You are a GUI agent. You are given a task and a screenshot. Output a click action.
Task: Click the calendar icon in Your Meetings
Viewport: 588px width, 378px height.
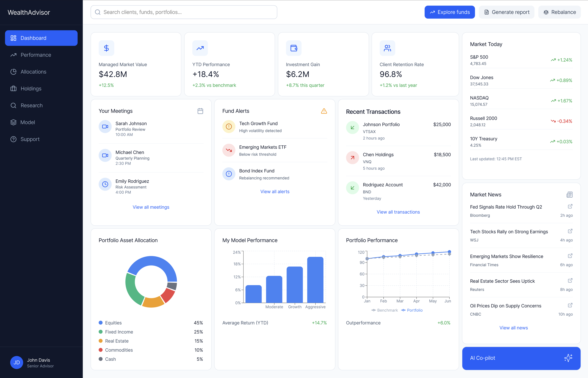(x=200, y=111)
